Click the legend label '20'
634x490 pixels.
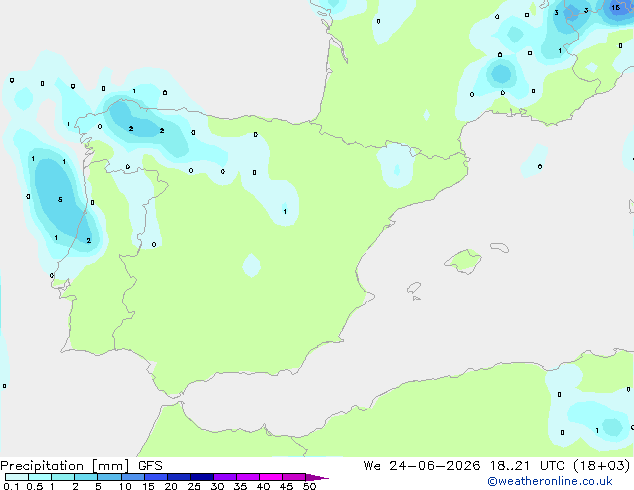pyautogui.click(x=171, y=486)
